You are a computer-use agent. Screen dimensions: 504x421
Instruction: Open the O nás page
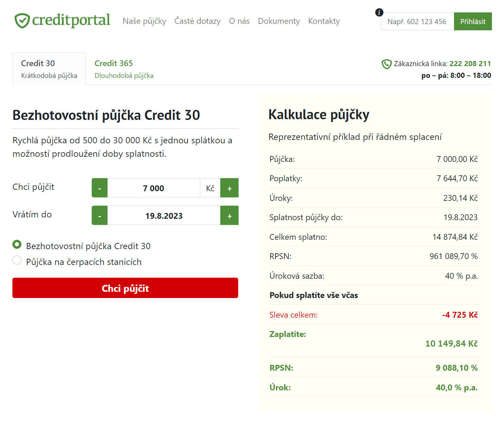(239, 21)
